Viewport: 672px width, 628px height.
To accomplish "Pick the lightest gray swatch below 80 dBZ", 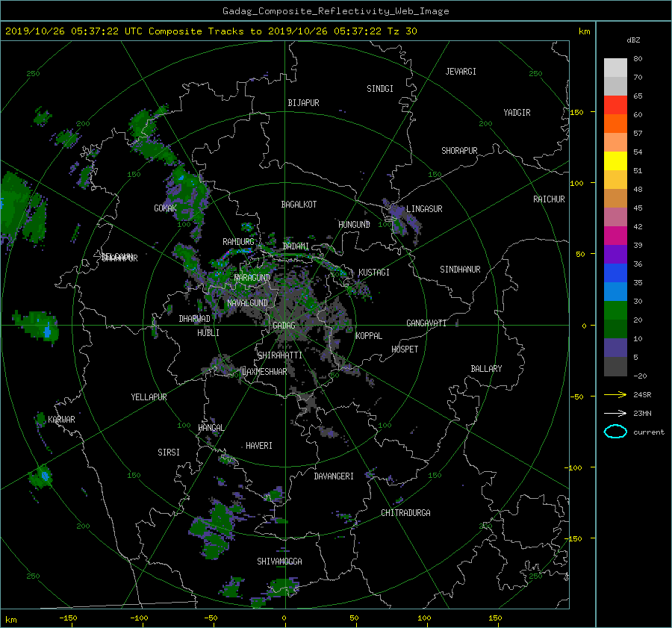I will click(615, 67).
